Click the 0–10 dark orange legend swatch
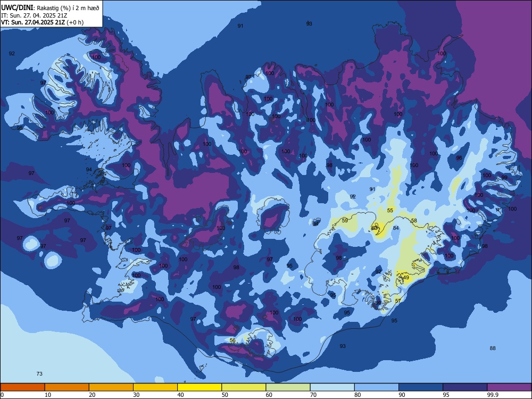532x399 pixels. tap(22, 387)
